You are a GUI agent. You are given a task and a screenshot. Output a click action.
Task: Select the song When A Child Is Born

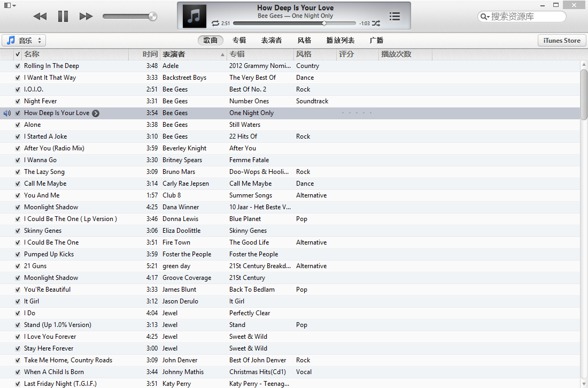[54, 372]
